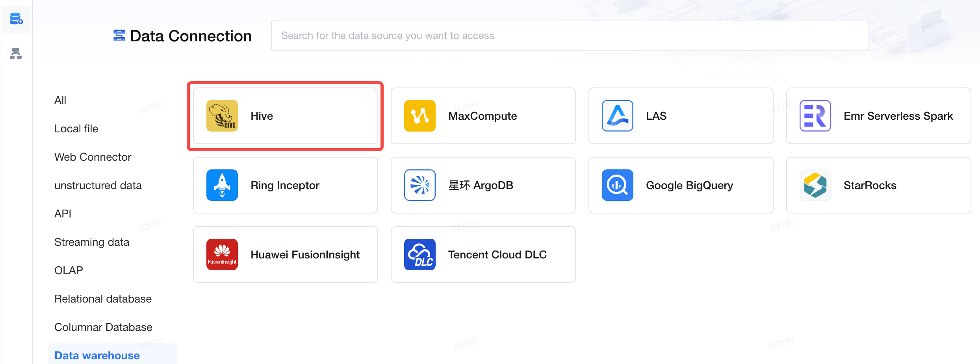Click the StarRocks logo icon
The width and height of the screenshot is (980, 364).
click(815, 185)
